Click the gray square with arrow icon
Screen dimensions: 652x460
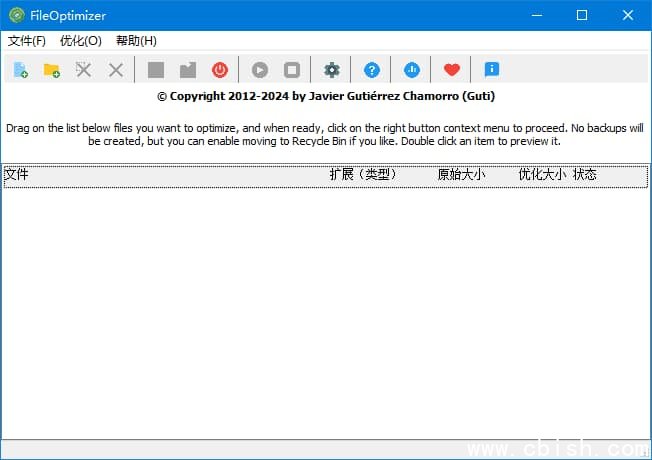(188, 70)
